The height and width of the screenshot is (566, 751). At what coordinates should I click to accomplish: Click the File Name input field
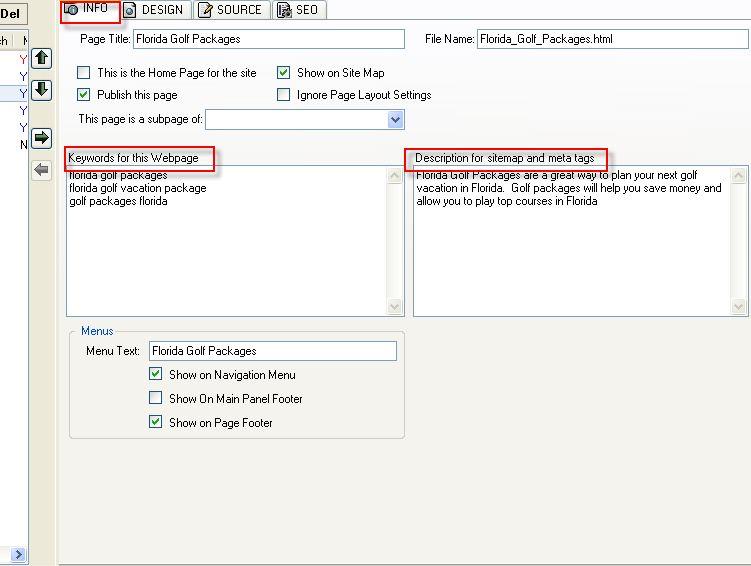click(x=611, y=39)
